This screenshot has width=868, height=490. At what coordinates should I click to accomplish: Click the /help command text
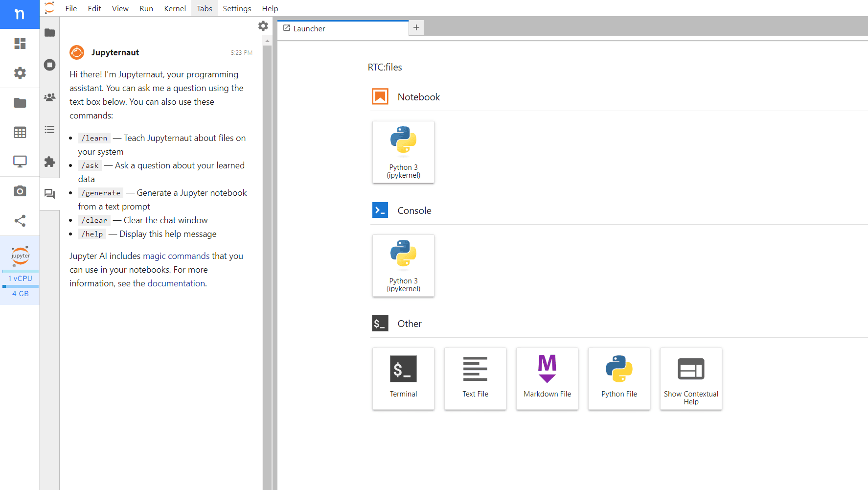(x=92, y=234)
